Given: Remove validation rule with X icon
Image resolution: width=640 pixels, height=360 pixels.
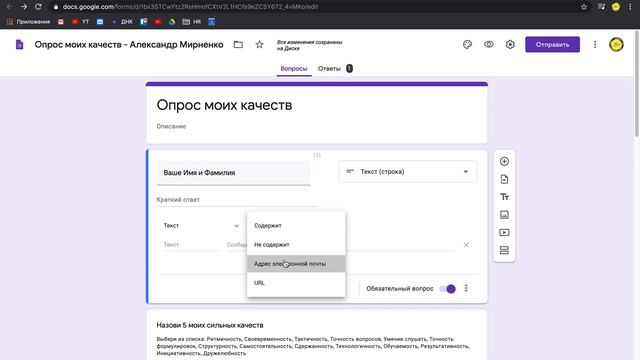Looking at the screenshot, I should click(x=466, y=245).
